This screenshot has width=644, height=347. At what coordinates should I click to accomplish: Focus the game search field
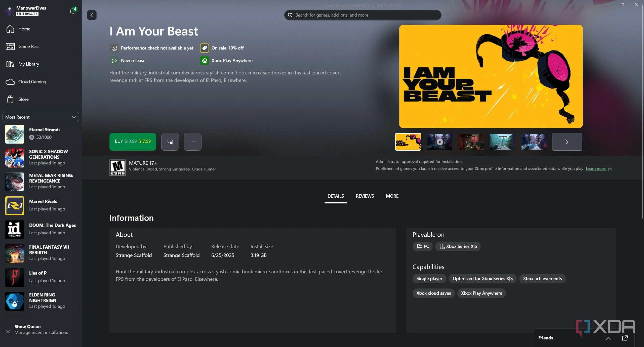coord(363,15)
